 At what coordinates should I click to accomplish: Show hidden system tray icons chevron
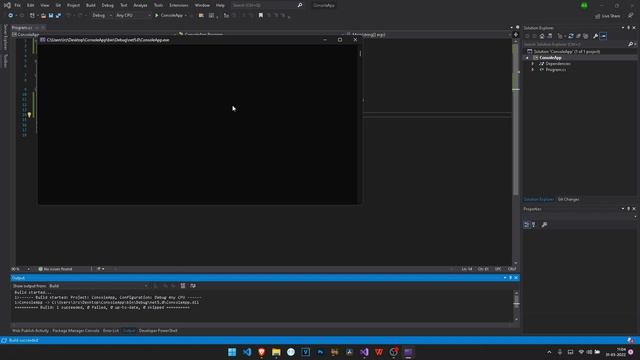(549, 352)
